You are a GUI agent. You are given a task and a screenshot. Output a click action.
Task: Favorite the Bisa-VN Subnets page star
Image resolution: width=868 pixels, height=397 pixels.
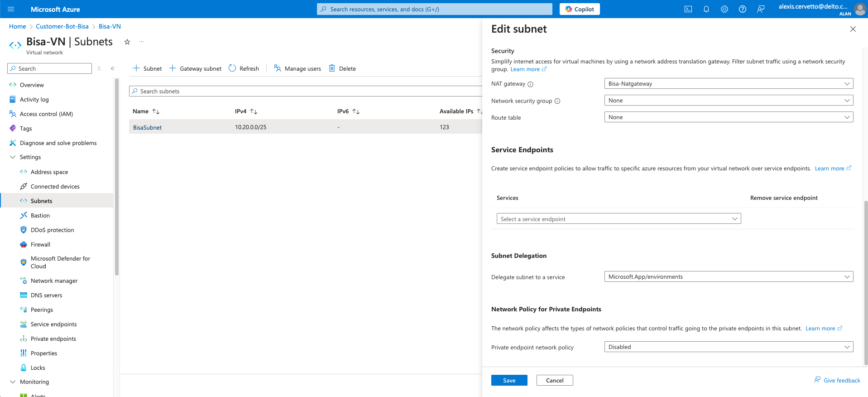pyautogui.click(x=127, y=42)
